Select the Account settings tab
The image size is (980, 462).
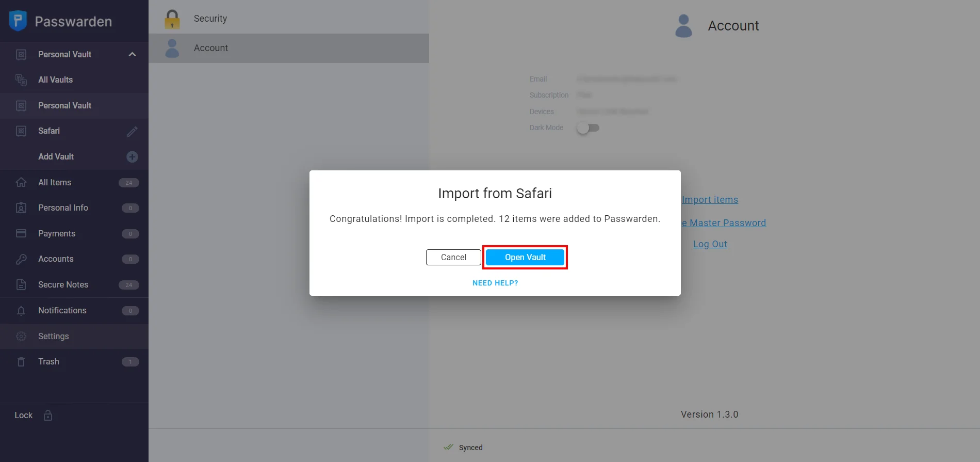click(x=211, y=48)
